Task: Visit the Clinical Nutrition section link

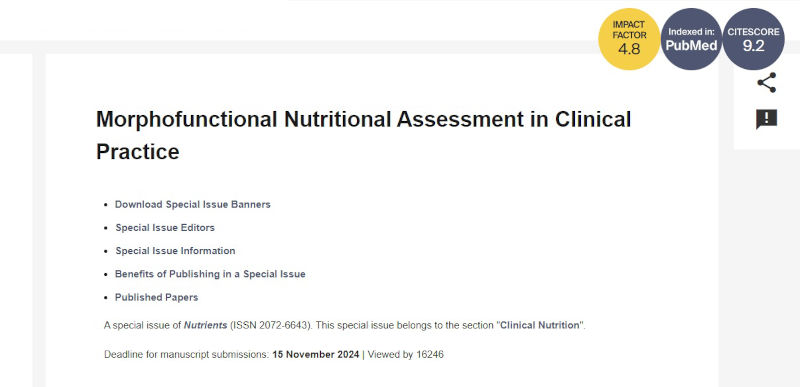Action: [x=540, y=325]
